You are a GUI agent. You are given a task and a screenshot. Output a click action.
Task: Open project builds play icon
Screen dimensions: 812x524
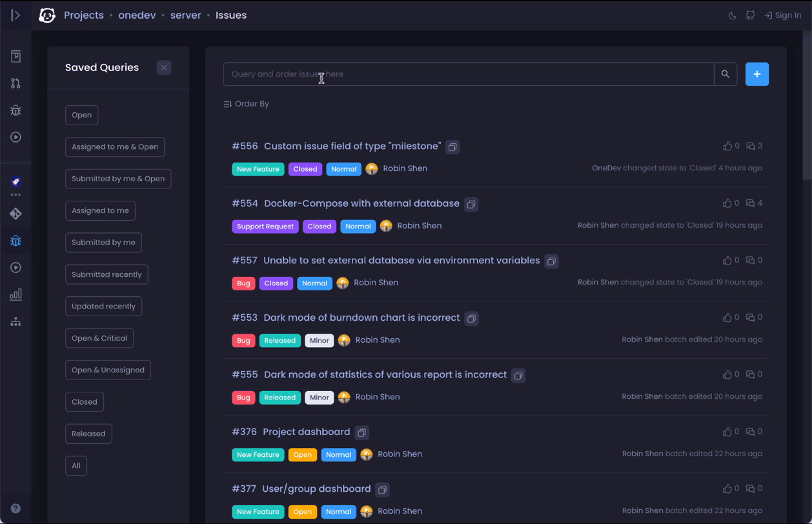(15, 268)
